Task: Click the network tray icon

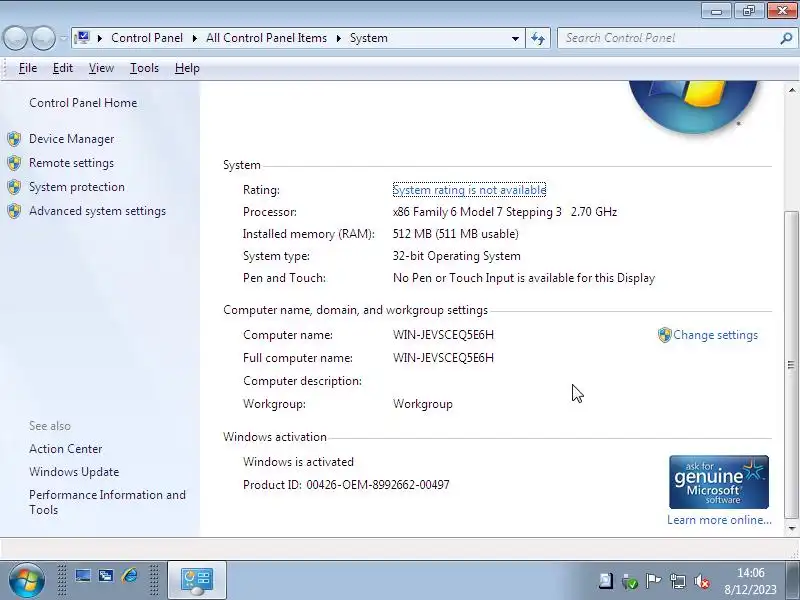Action: pyautogui.click(x=678, y=581)
